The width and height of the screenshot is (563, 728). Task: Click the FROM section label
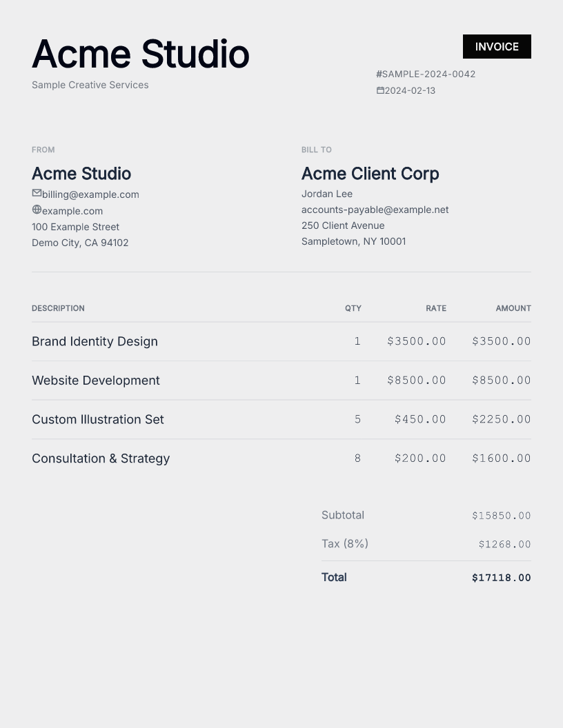point(43,150)
